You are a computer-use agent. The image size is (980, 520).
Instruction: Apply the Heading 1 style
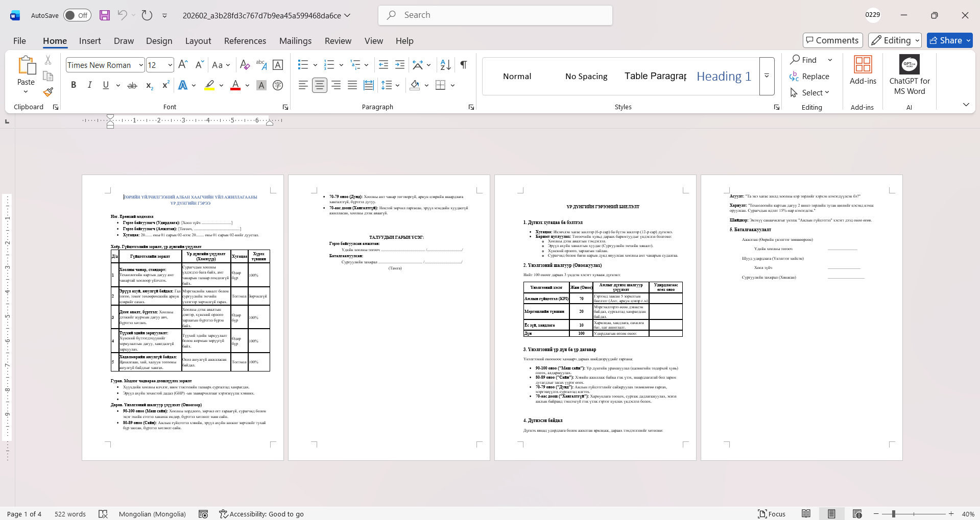[724, 76]
